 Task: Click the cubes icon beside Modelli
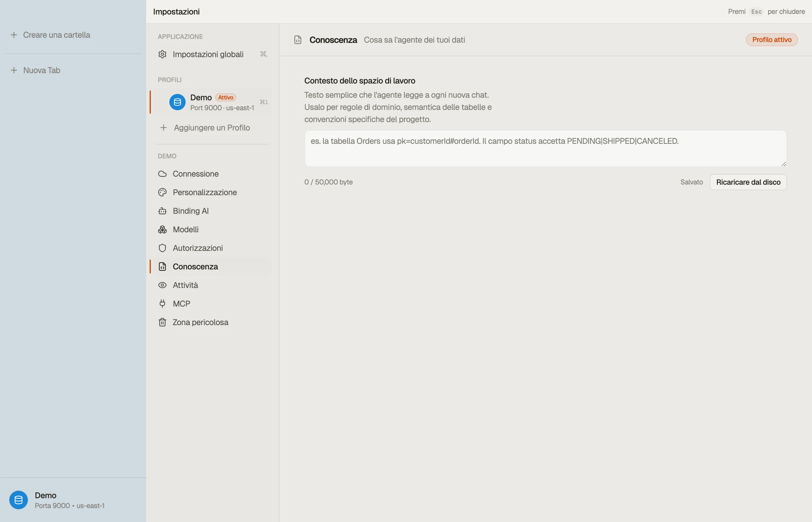[162, 229]
